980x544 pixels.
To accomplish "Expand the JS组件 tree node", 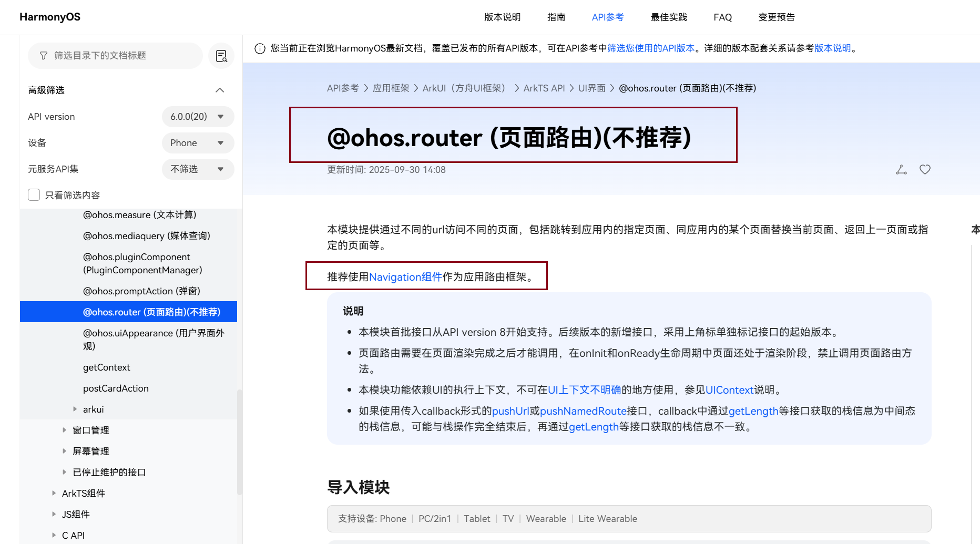I will [x=54, y=514].
